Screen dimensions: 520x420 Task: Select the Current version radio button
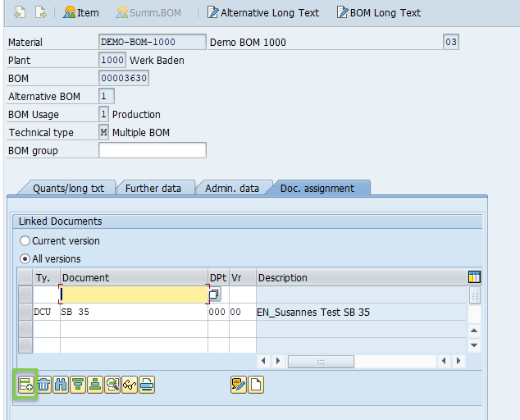(25, 241)
